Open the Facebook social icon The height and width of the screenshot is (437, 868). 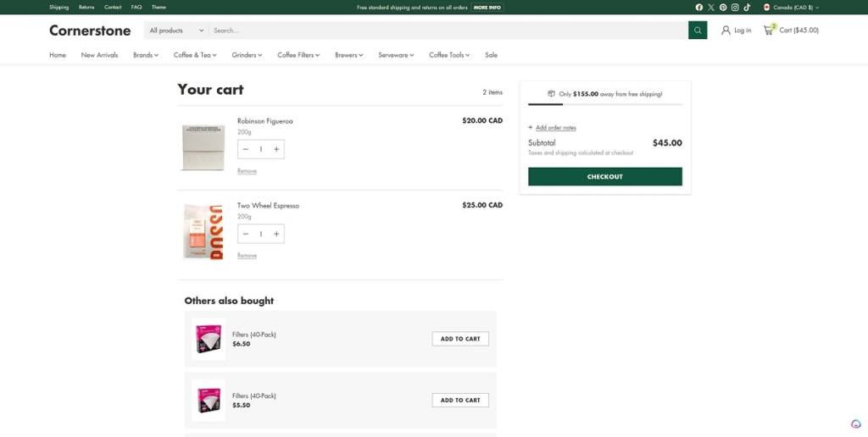coord(699,7)
